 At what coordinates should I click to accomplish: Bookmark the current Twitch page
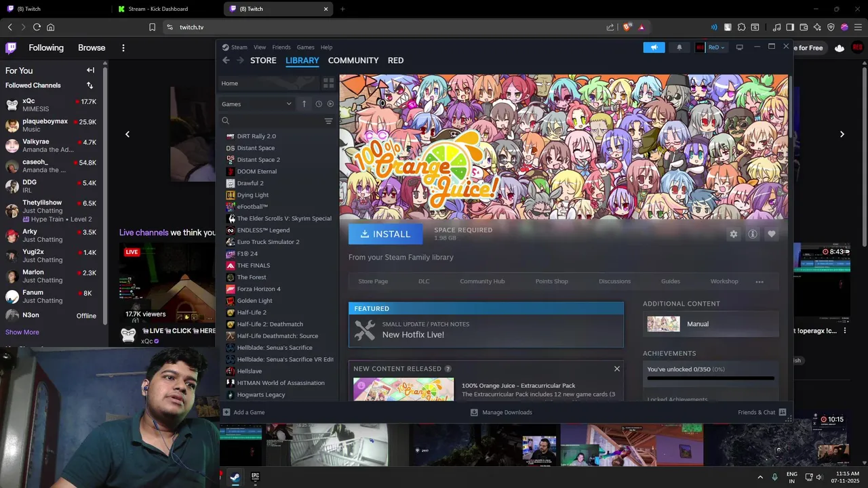(152, 27)
